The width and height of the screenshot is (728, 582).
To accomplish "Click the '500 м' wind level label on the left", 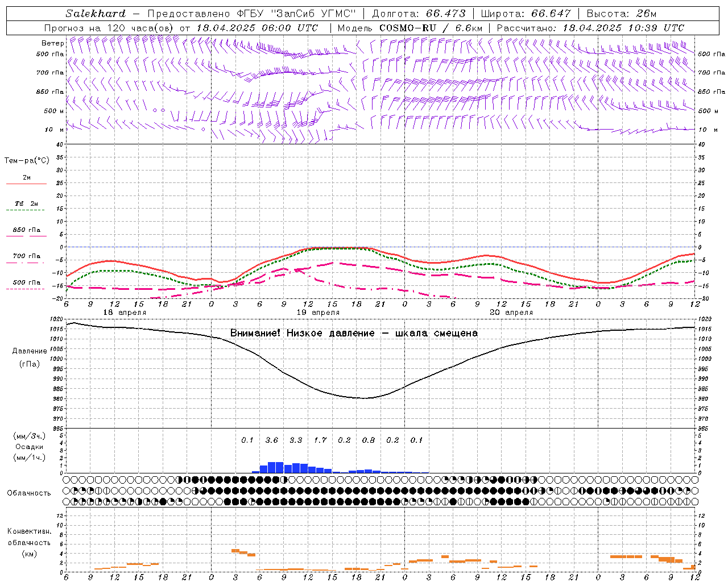I will (54, 111).
